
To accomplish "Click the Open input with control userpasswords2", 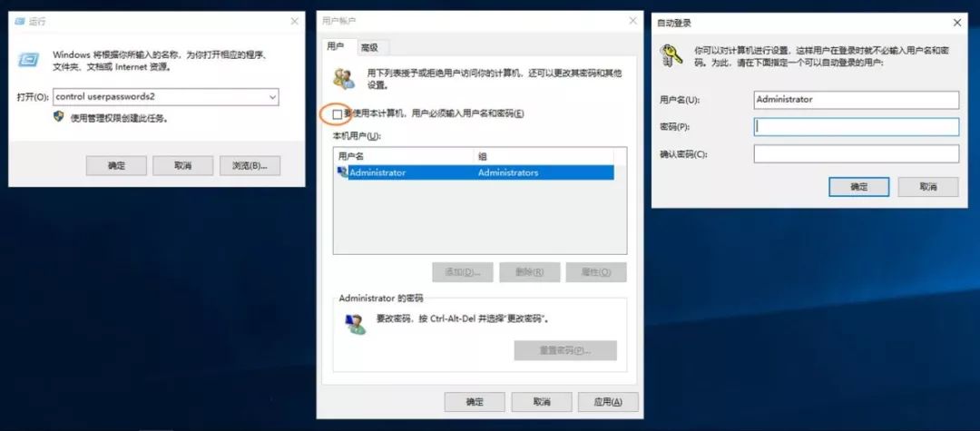I will (x=166, y=97).
